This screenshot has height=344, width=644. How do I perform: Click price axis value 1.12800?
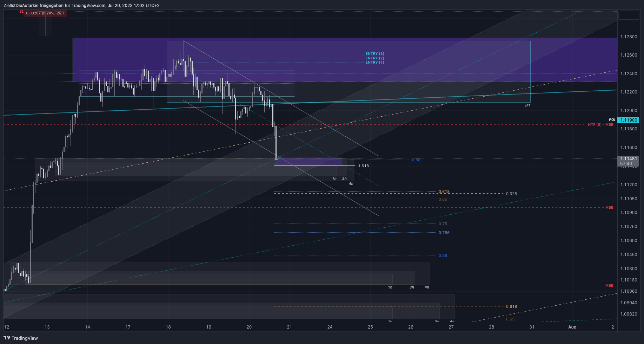pos(629,37)
